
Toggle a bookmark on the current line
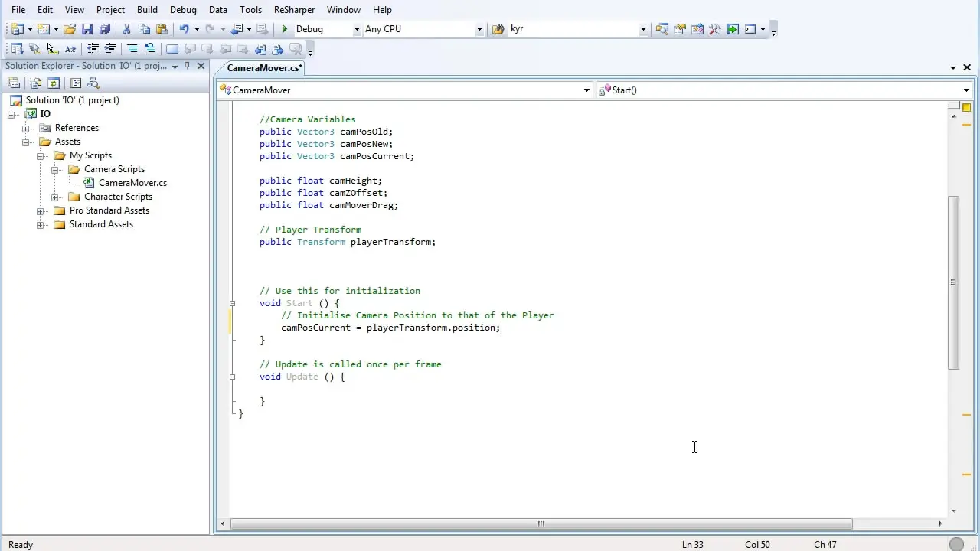click(x=172, y=49)
